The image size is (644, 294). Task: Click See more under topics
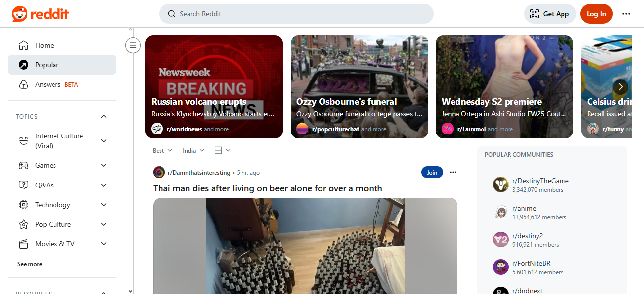[30, 264]
